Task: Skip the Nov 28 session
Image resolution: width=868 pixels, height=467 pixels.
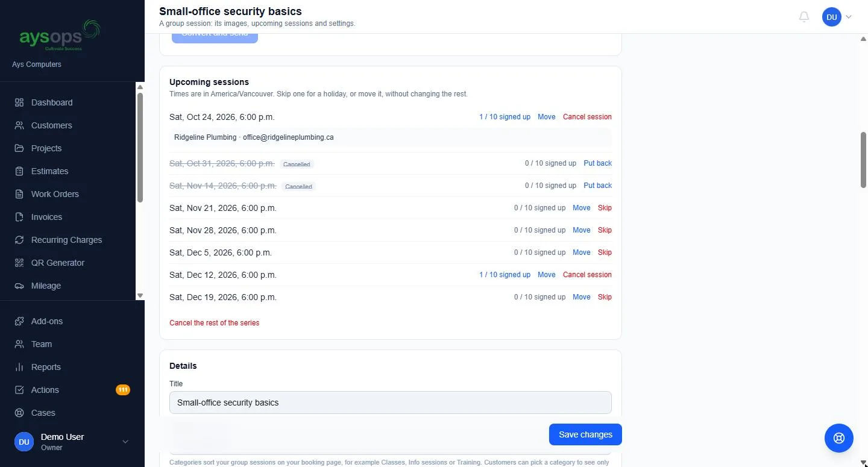Action: (x=605, y=230)
